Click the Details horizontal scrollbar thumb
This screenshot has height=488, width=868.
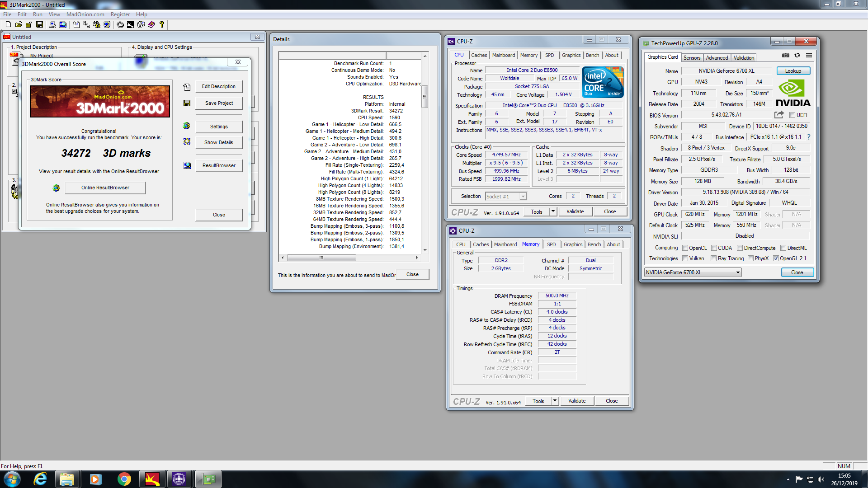pos(321,258)
